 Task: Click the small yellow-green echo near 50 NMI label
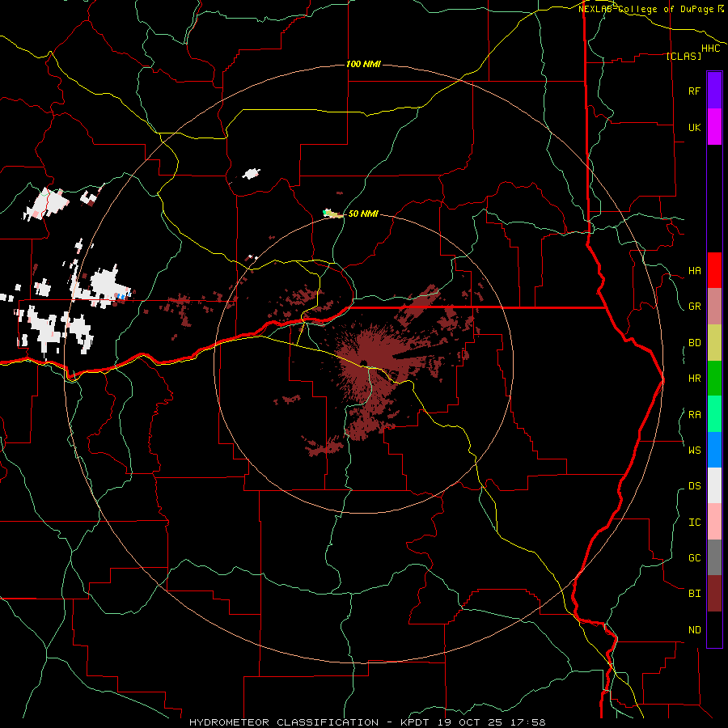[x=332, y=214]
